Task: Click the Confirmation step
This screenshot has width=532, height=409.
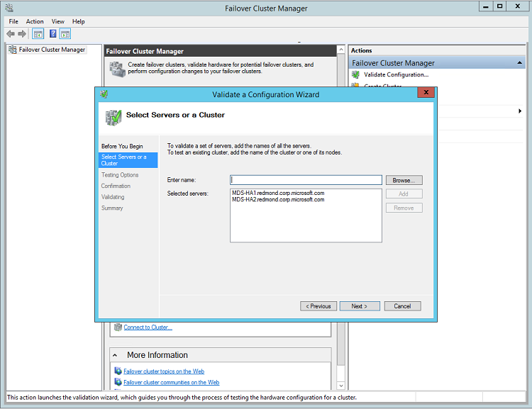Action: (116, 186)
